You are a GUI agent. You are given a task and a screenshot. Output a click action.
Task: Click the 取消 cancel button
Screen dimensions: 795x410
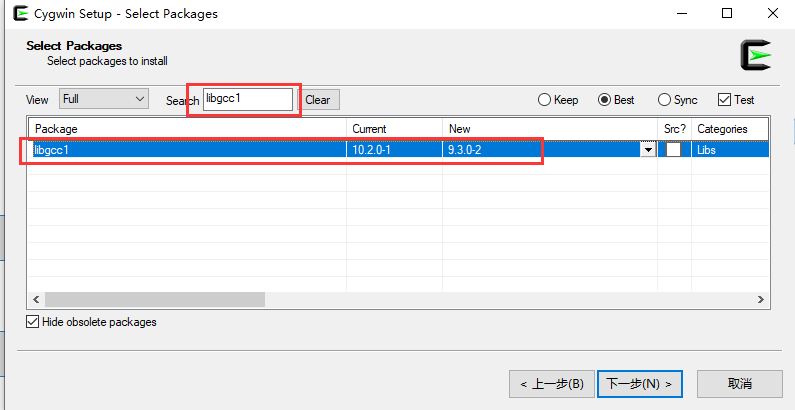[x=740, y=384]
